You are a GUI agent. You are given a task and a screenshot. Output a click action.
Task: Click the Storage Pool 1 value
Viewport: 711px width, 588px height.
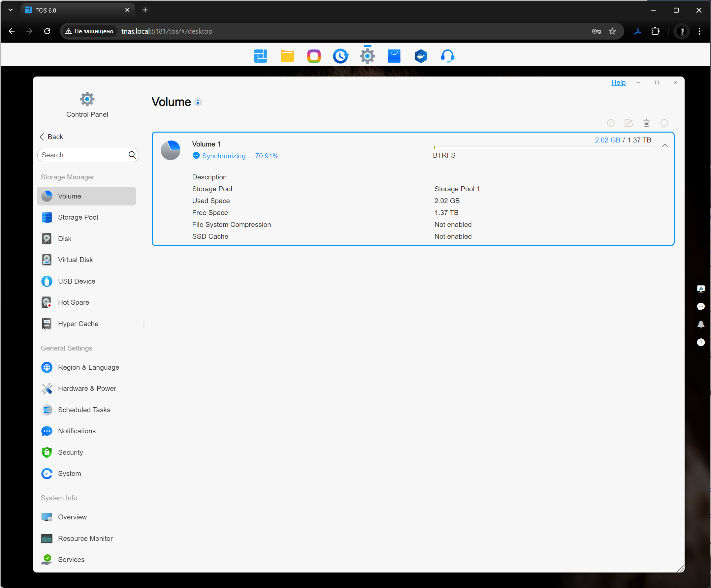pos(457,189)
